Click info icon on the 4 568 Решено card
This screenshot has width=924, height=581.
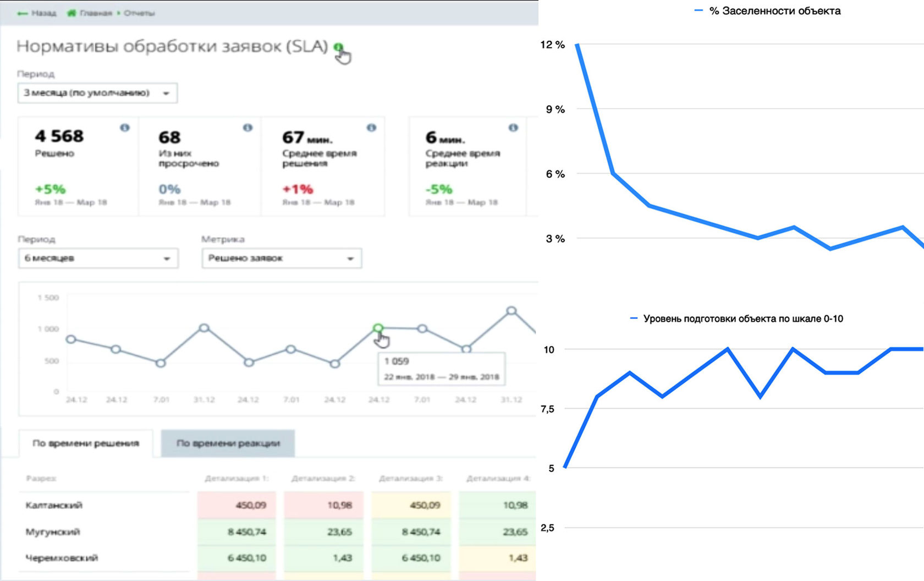125,128
